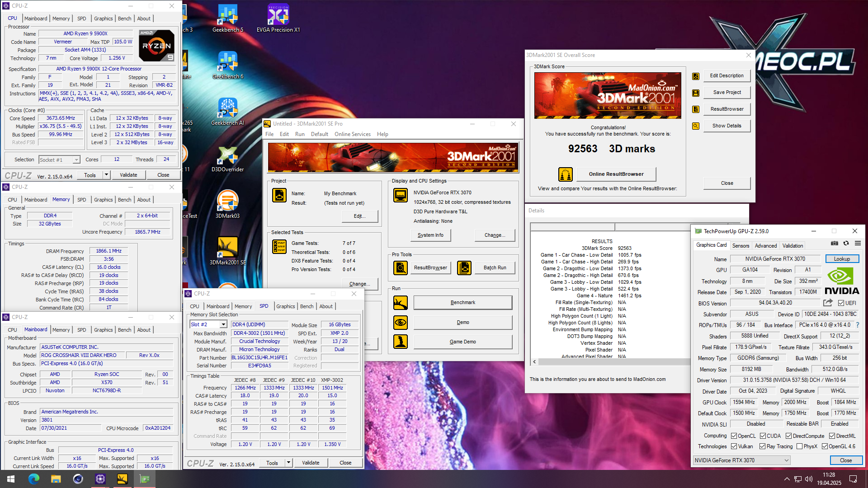Click the Demo eye icon

click(401, 323)
